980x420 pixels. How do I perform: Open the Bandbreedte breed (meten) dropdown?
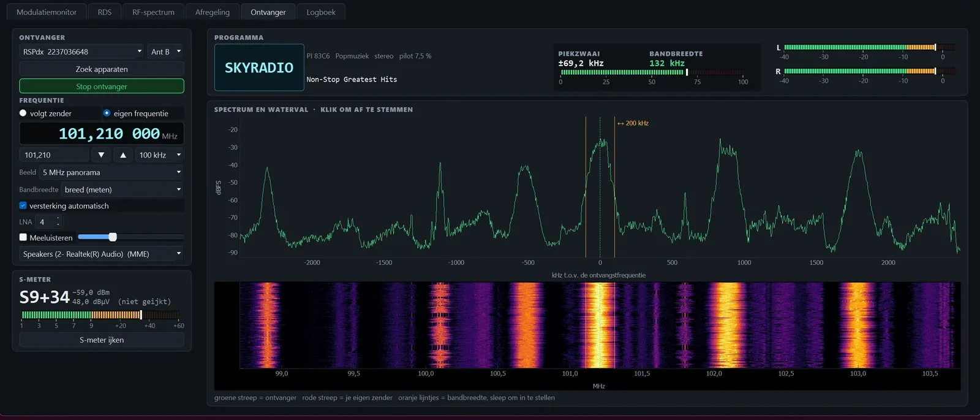[x=123, y=189]
